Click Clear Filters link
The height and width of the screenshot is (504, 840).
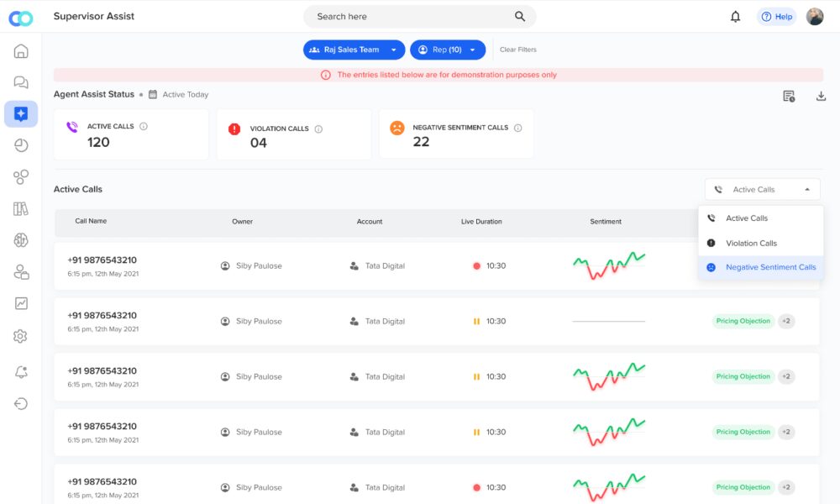(x=517, y=50)
